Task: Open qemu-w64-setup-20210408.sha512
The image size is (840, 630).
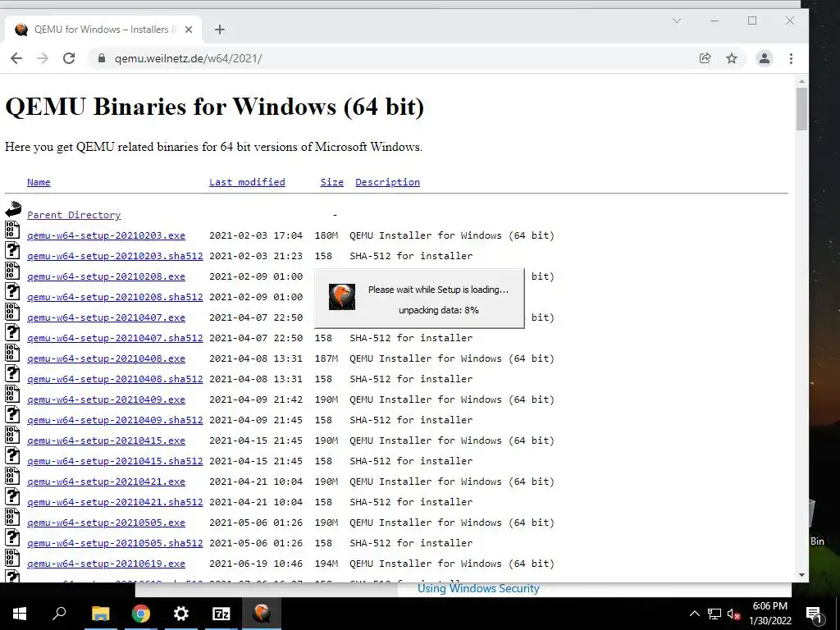Action: click(x=115, y=379)
